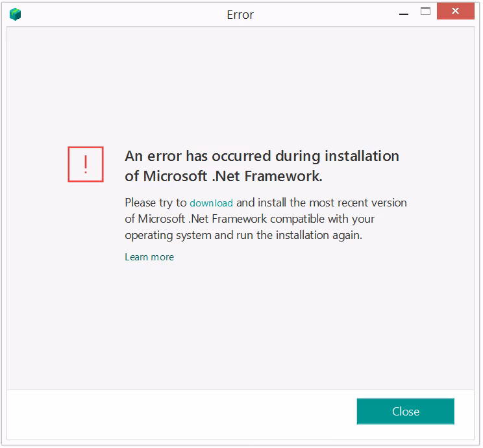Click 'of Microsoft .Net Framework compatible with your' line
Screen dimensions: 483x448
pos(250,219)
